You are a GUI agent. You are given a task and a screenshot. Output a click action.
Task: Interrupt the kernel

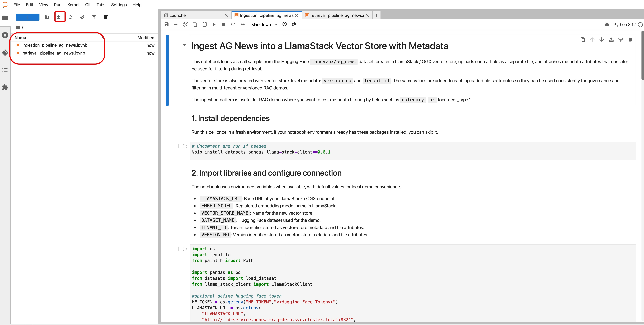(x=223, y=24)
